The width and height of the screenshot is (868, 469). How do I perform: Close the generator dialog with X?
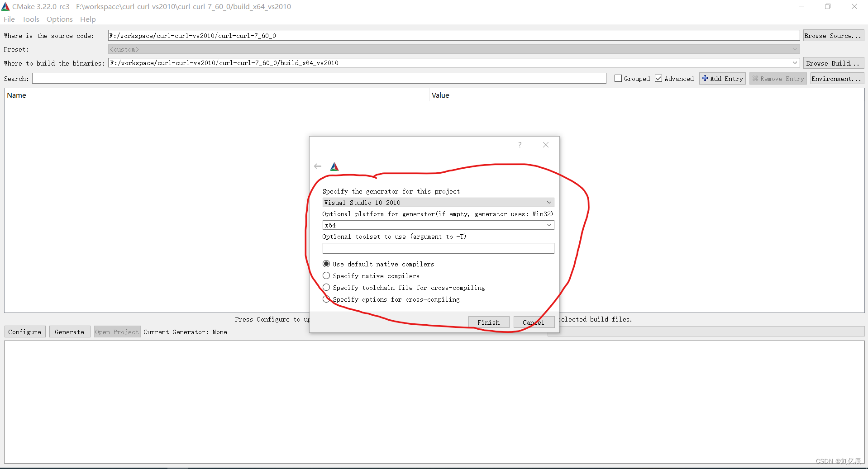546,145
